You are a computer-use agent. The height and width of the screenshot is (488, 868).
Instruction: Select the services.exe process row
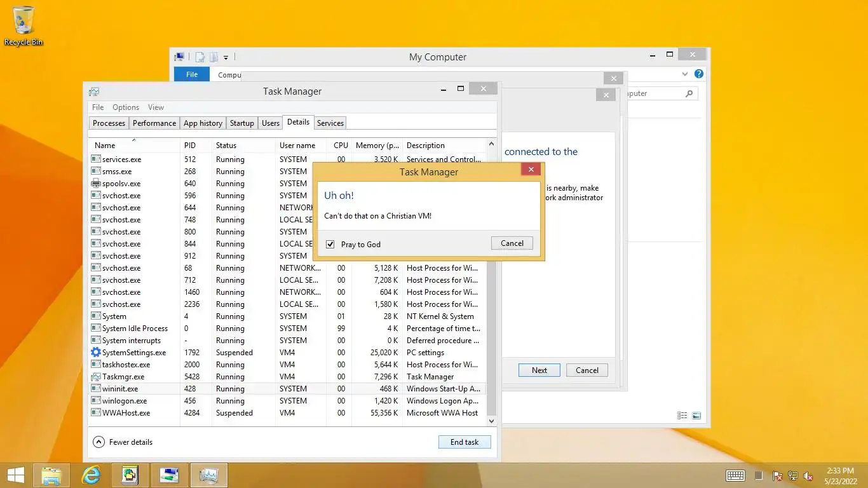click(287, 159)
